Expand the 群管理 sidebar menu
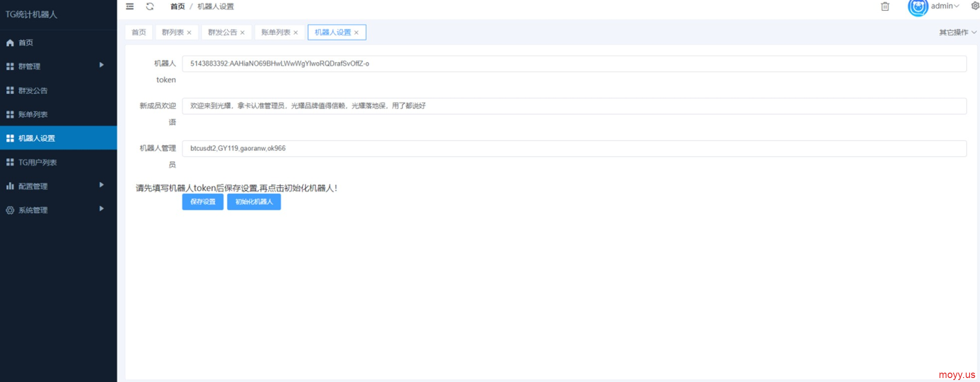This screenshot has width=980, height=382. coord(58,66)
